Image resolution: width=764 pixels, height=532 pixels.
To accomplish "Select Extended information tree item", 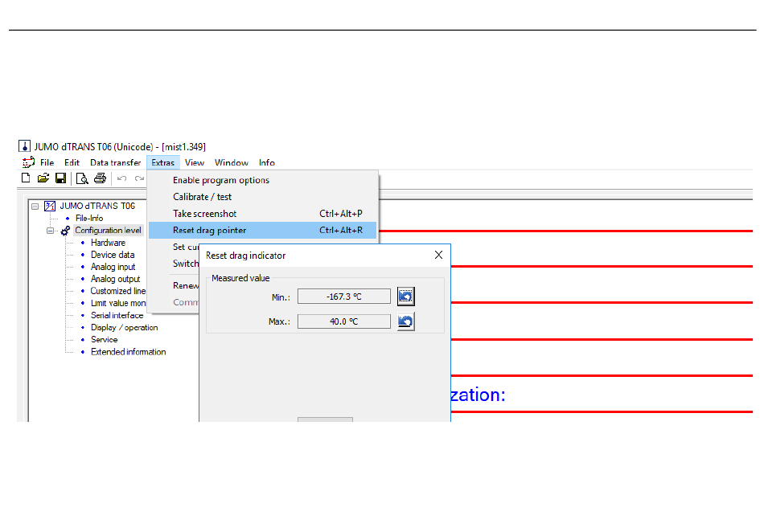I will coord(128,352).
